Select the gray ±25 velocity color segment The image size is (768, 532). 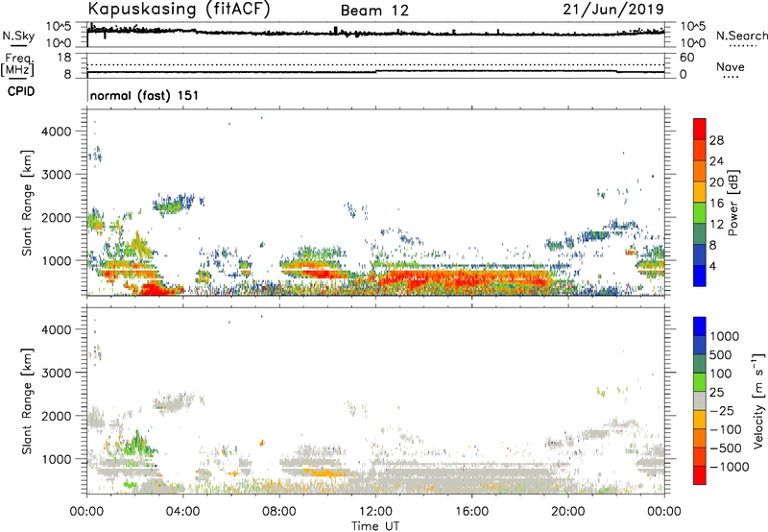point(700,401)
